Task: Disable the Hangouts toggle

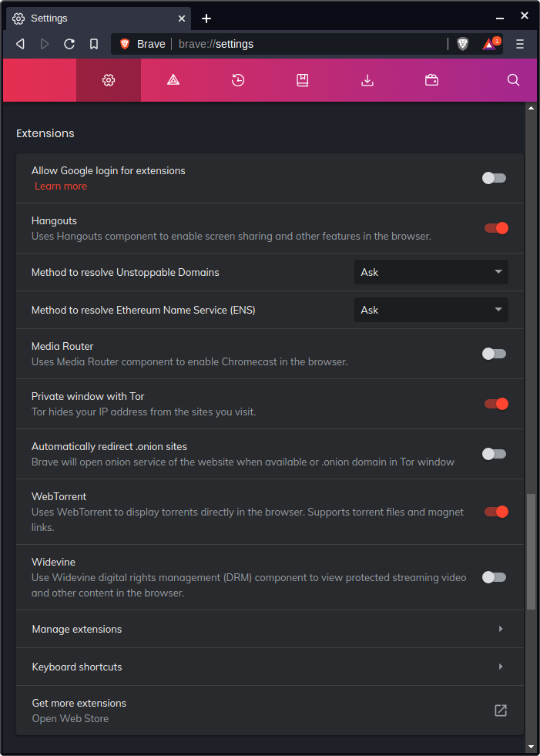Action: (x=495, y=228)
